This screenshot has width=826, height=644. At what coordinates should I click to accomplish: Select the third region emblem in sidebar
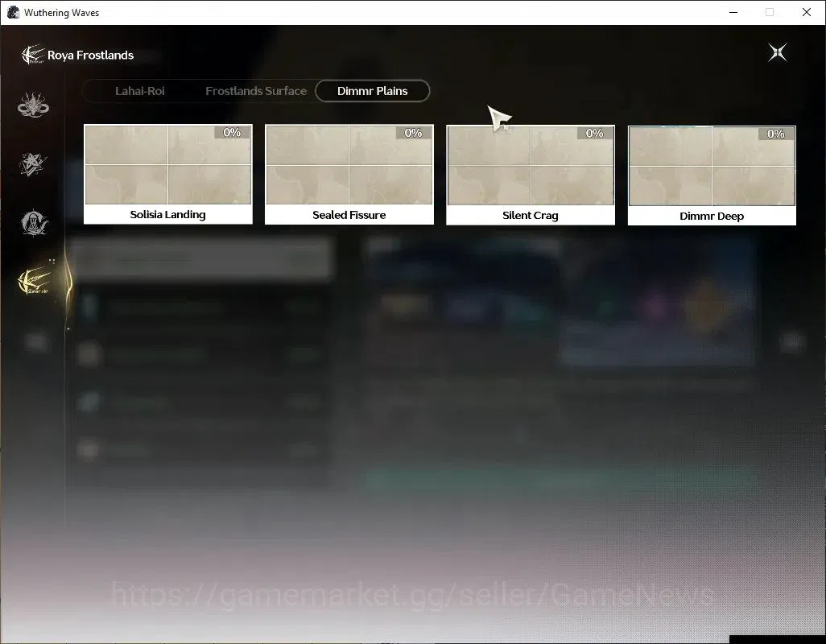[x=34, y=223]
